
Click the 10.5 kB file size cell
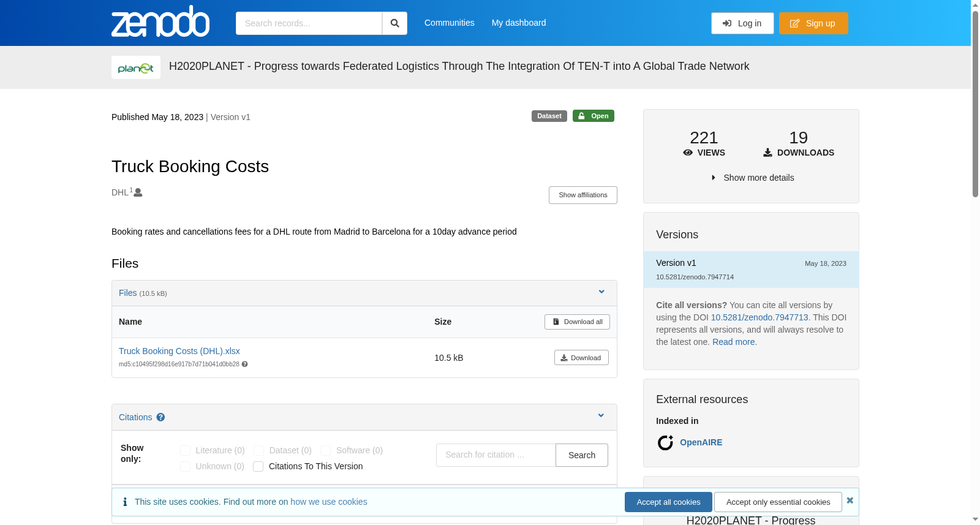click(x=449, y=358)
